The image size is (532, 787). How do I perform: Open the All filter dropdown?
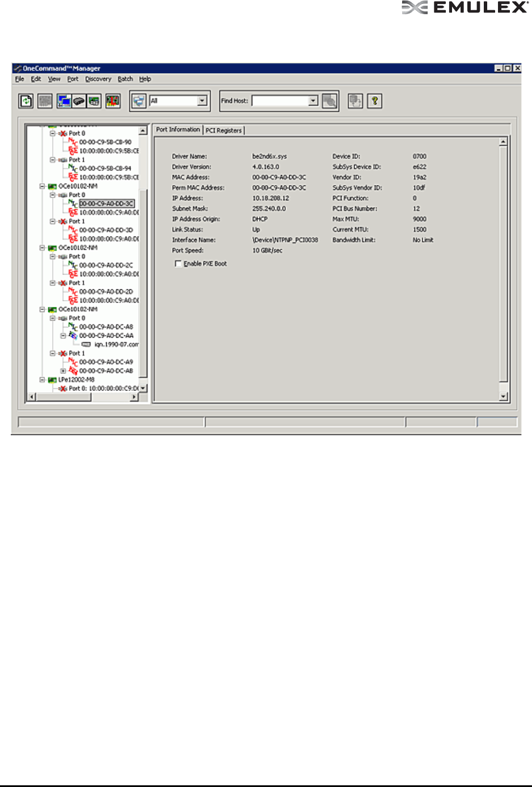202,101
